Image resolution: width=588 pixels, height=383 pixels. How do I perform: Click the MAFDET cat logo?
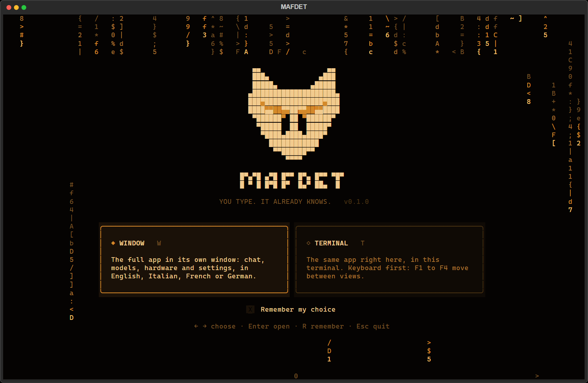[294, 114]
